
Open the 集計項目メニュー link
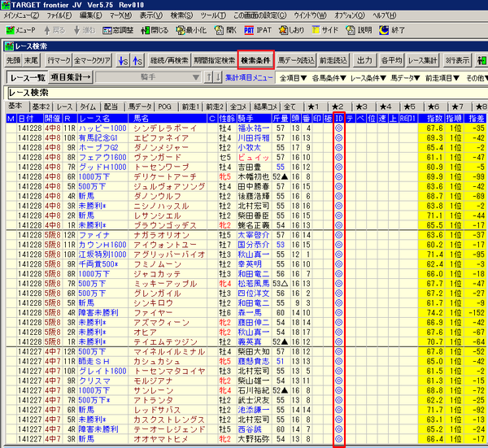point(249,77)
